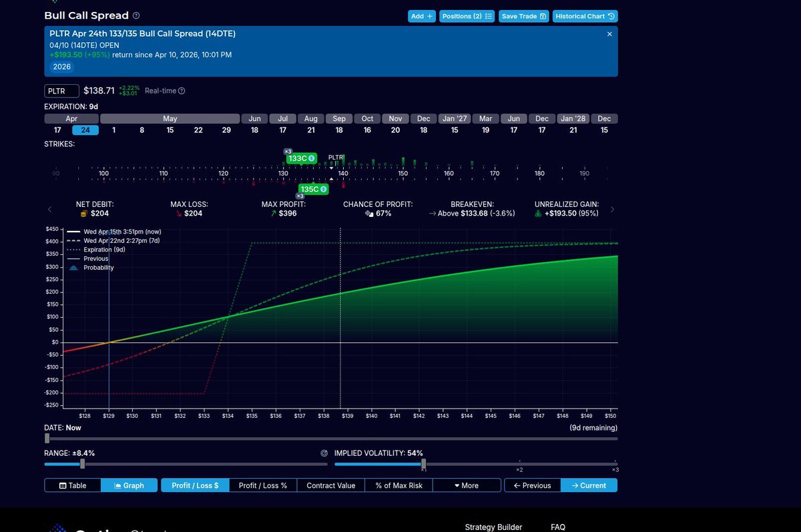Select the Sep 18 expiration date

click(x=339, y=130)
